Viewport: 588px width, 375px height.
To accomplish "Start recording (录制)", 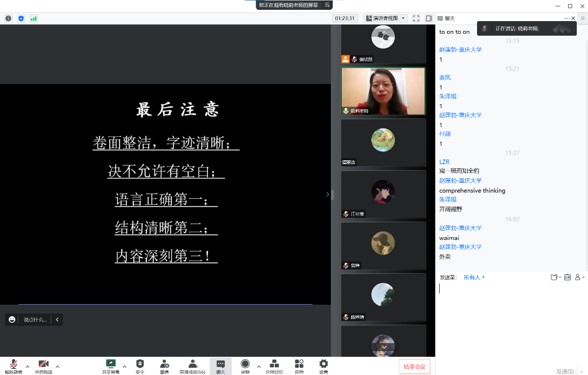I will click(245, 366).
